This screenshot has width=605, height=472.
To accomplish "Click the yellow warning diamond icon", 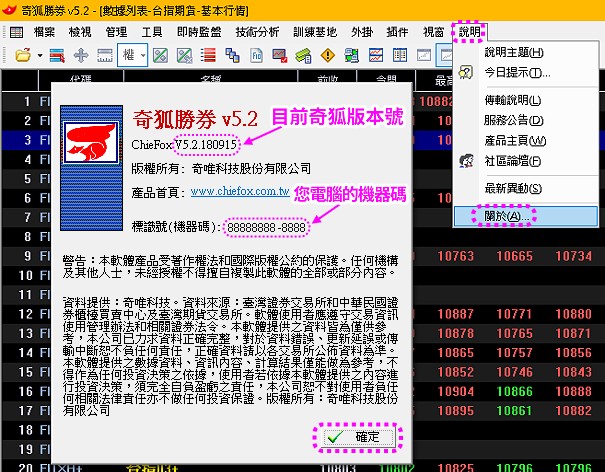I will point(328,56).
